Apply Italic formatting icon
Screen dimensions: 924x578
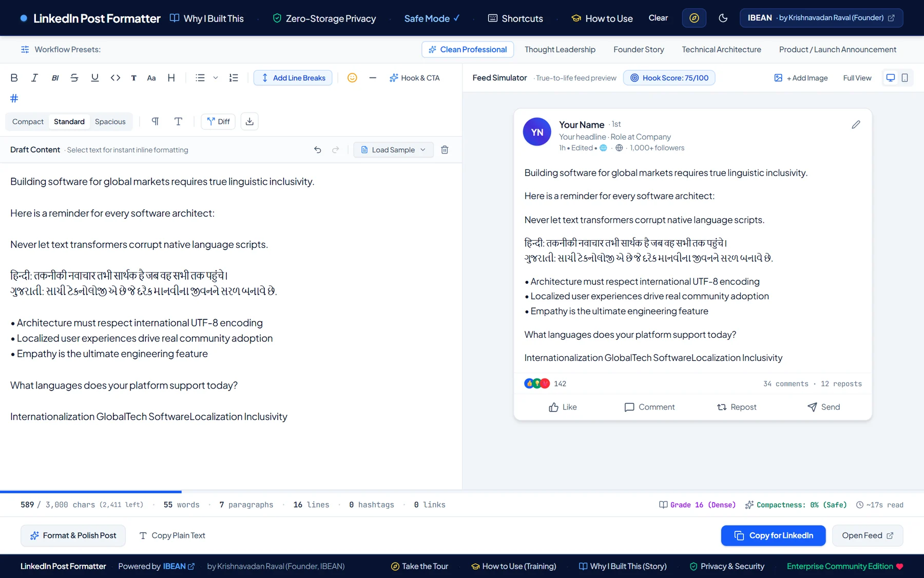click(34, 78)
